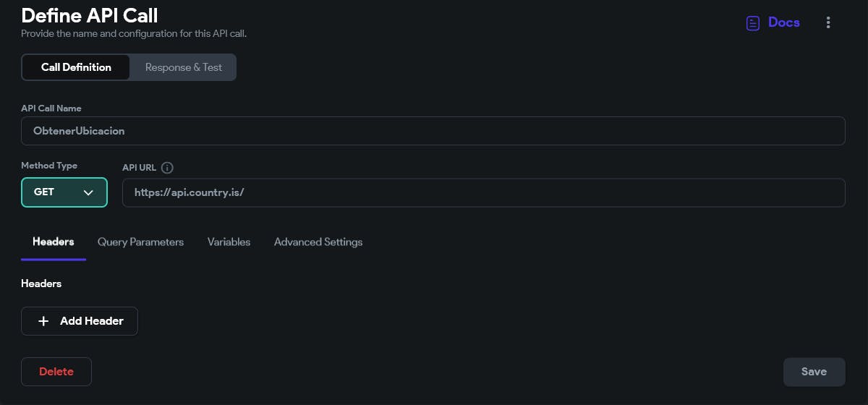
Task: Open the GET method type dropdown
Action: click(64, 192)
